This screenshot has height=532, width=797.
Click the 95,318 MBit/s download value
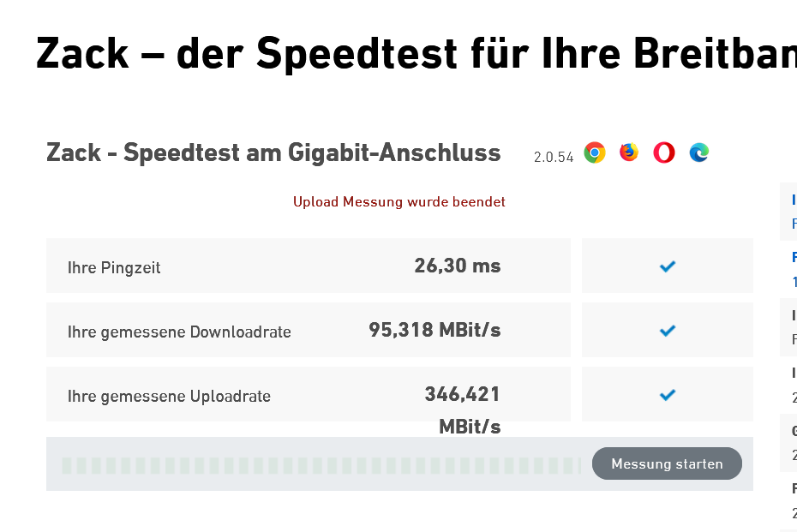[434, 330]
